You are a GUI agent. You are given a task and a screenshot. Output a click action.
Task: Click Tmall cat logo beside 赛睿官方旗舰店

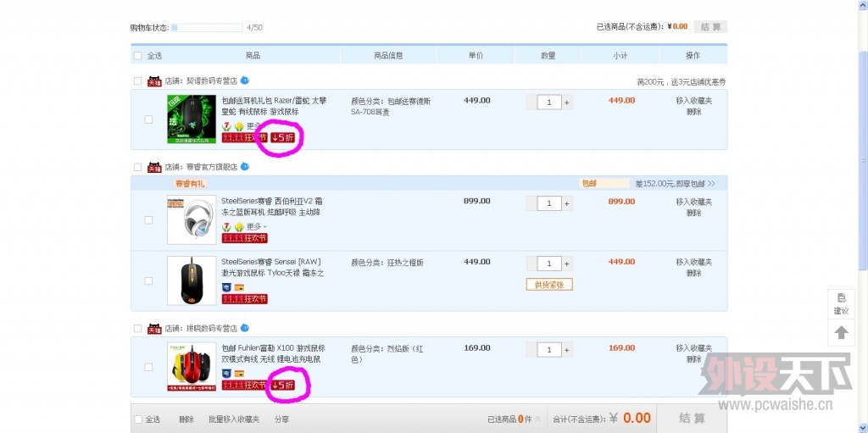(154, 167)
